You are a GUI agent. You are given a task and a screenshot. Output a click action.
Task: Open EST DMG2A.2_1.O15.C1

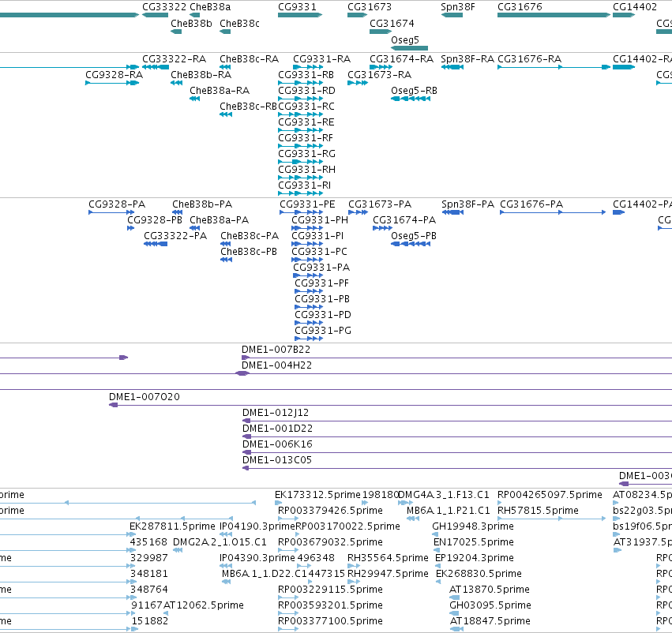point(178,550)
